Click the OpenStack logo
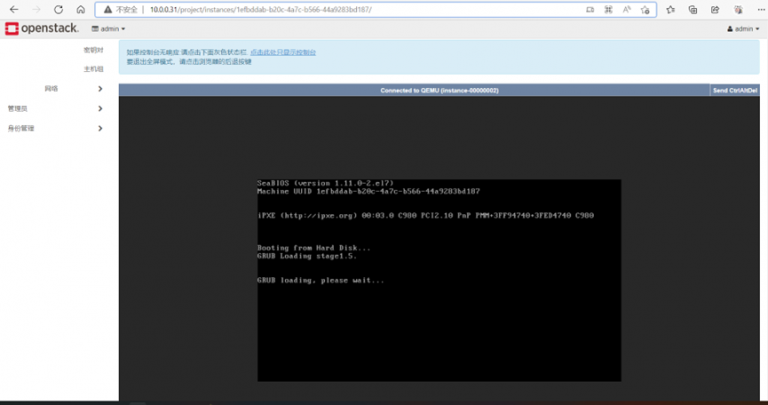This screenshot has width=768, height=405. coord(43,29)
